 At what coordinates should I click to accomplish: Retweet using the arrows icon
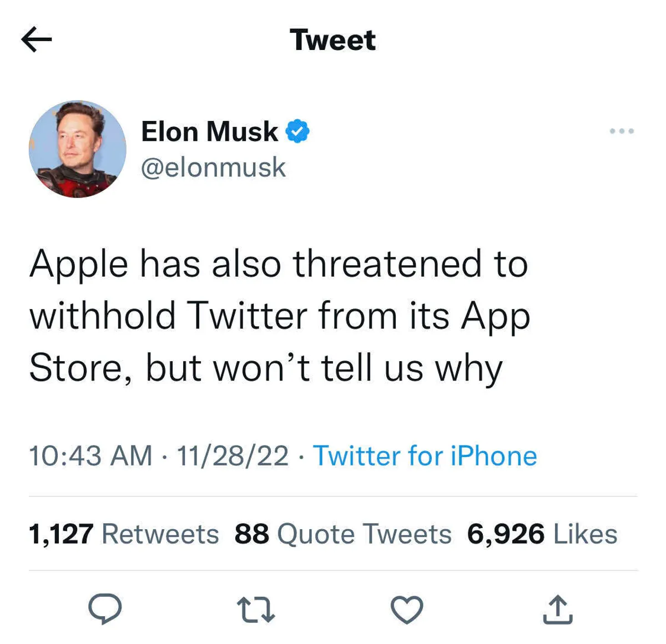point(256,609)
